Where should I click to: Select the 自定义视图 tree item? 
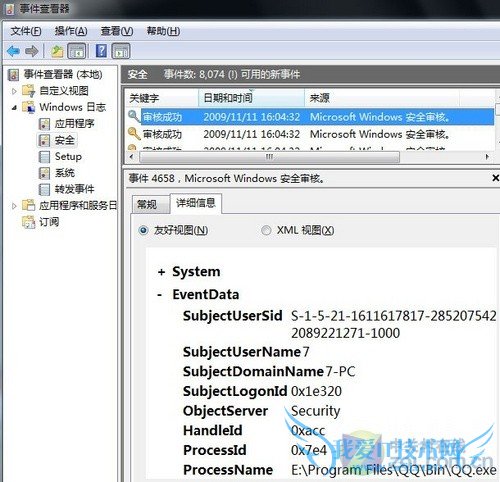64,91
